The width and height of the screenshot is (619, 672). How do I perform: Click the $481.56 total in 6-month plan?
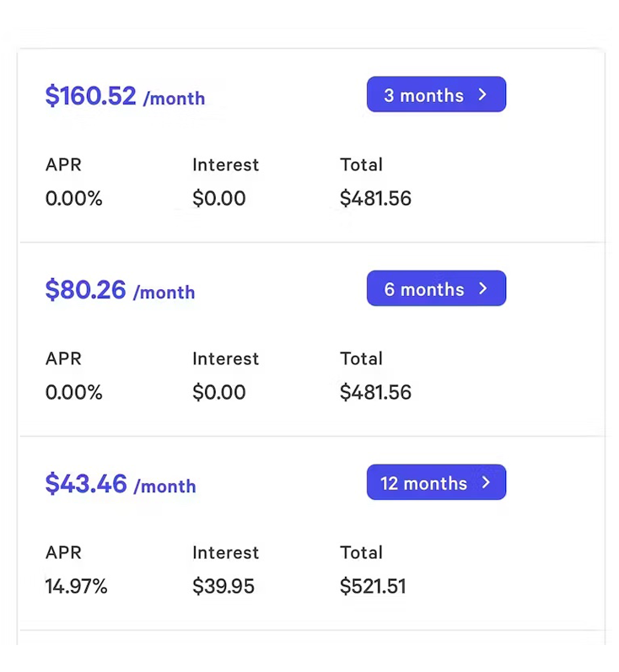tap(375, 392)
